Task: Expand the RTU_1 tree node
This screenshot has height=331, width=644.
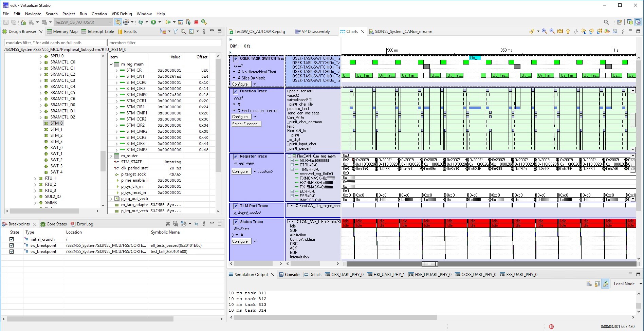Action: (35, 178)
